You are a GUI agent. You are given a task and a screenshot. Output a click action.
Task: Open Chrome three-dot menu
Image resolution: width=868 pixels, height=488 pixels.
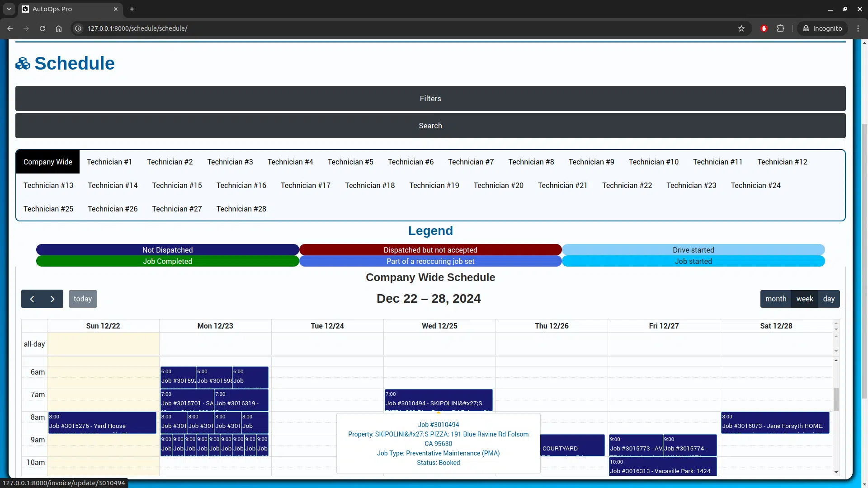(x=858, y=28)
